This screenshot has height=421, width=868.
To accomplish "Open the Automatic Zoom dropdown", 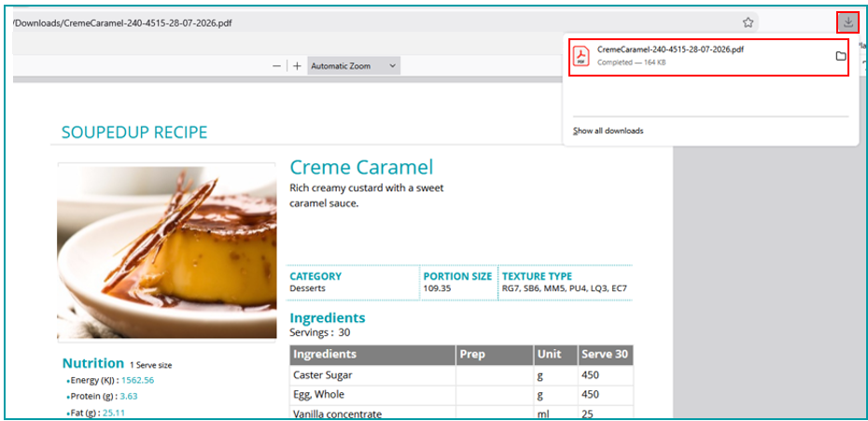I will click(x=353, y=66).
